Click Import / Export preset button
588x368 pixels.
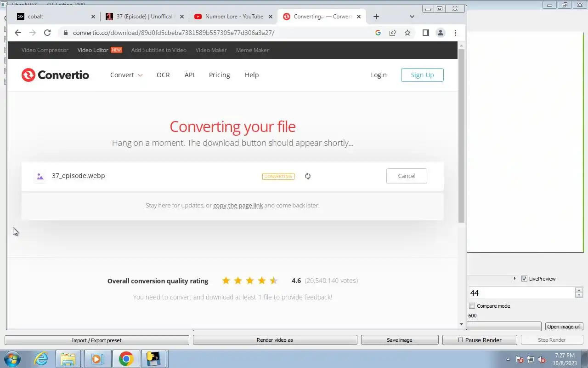click(x=96, y=340)
